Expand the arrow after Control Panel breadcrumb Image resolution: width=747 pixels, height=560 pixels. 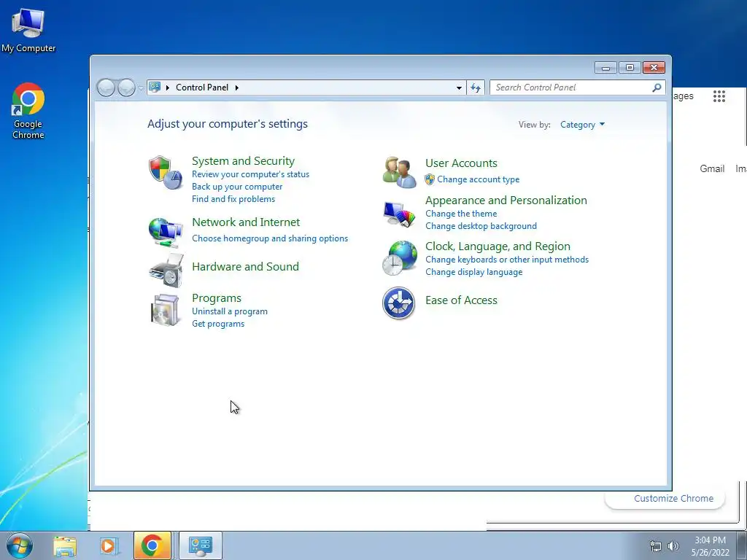(237, 87)
